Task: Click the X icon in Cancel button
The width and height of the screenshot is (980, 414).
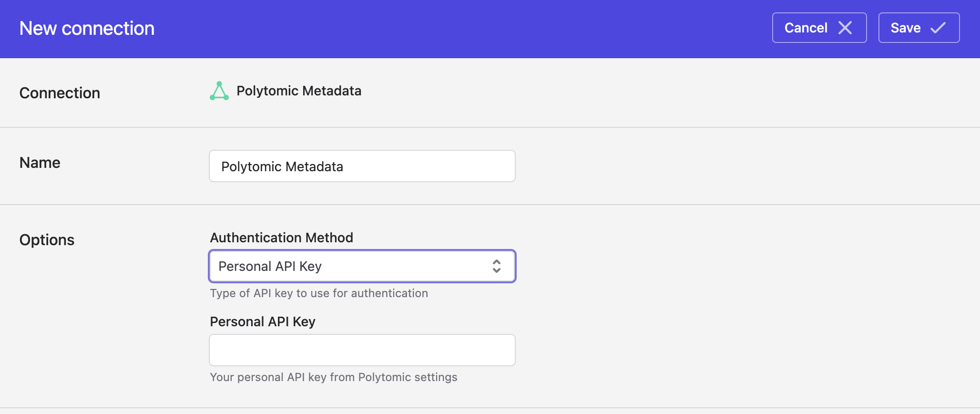Action: 845,28
